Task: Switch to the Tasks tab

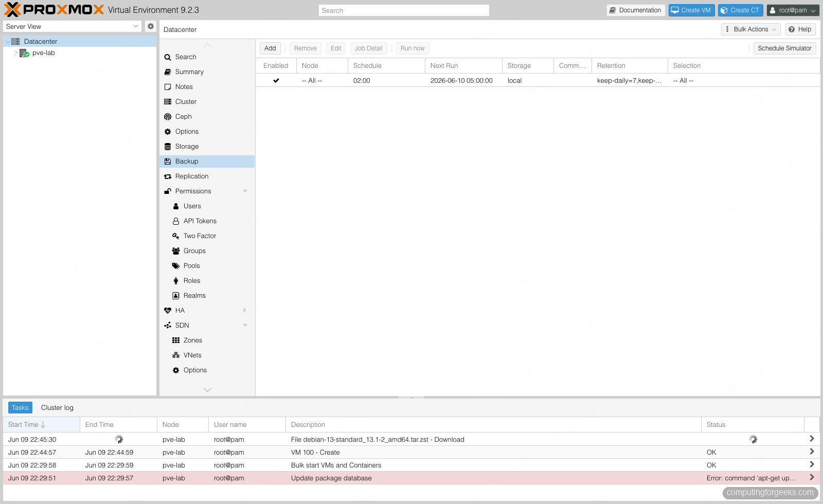Action: coord(20,408)
